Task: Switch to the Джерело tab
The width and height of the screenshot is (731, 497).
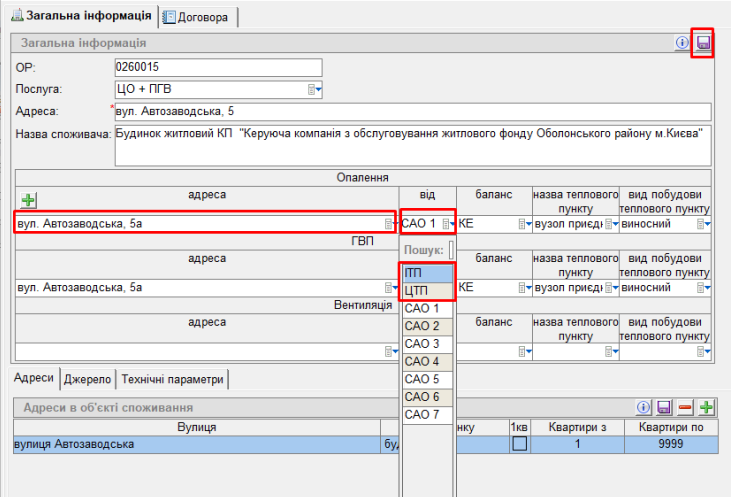Action: [87, 379]
